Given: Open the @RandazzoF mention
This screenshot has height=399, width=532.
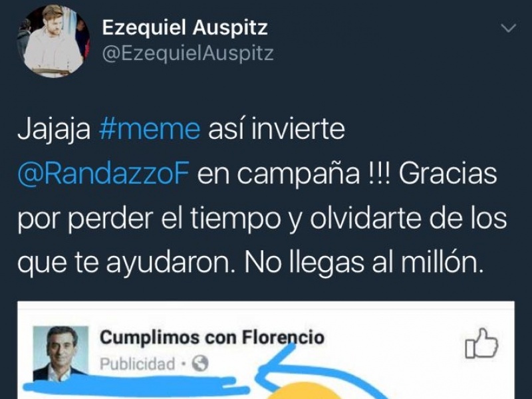Looking at the screenshot, I should click(x=103, y=174).
